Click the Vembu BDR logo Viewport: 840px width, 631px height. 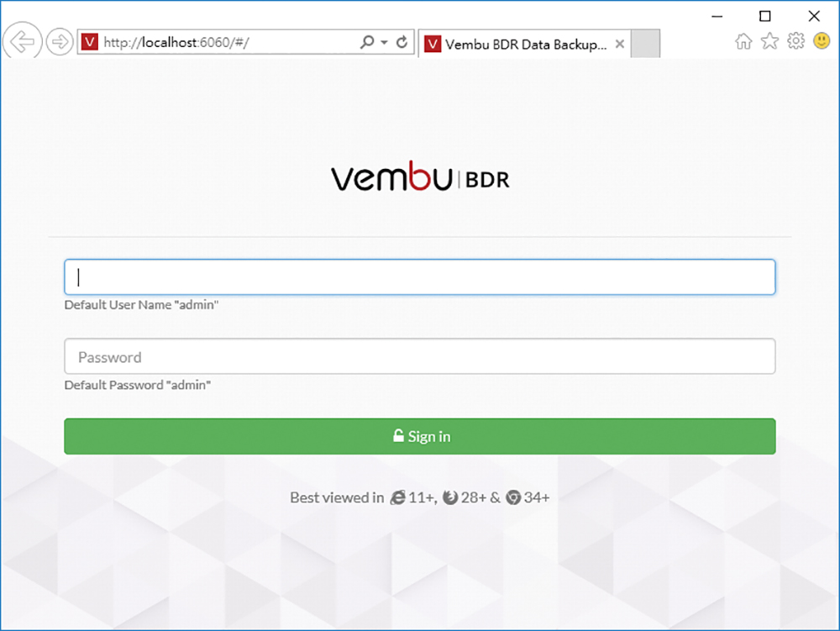tap(420, 176)
